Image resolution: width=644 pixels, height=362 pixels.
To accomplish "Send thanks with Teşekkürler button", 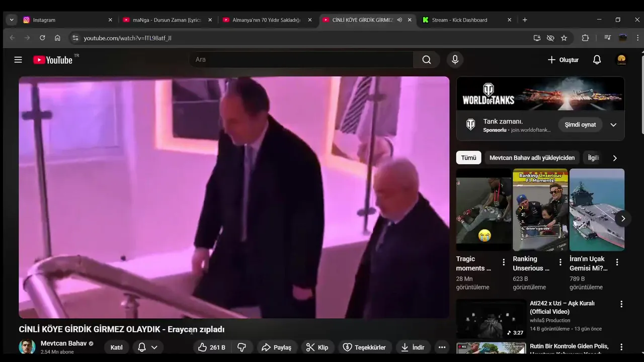I will tap(365, 347).
